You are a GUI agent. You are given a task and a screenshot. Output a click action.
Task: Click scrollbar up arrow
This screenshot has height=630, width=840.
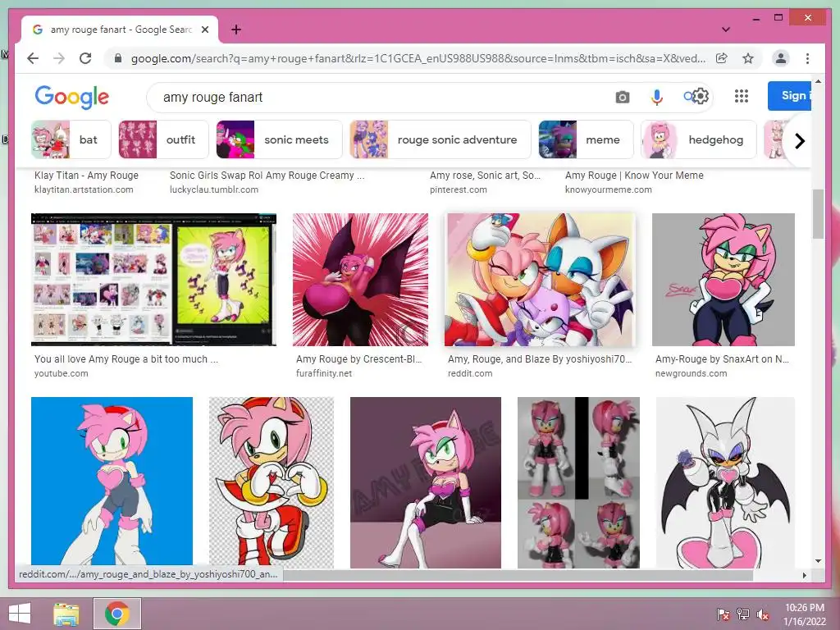point(818,81)
